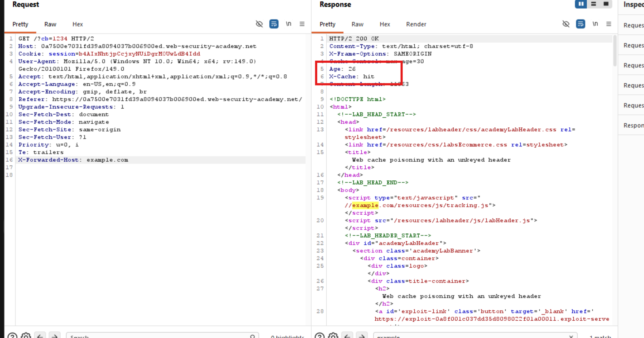
Task: Switch Request view to Hex tab
Action: [x=78, y=24]
